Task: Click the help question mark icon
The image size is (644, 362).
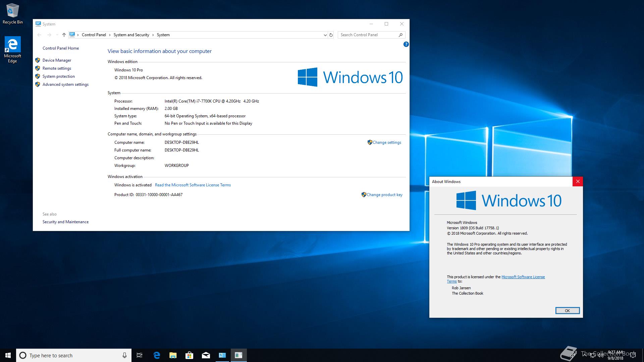Action: [x=406, y=44]
